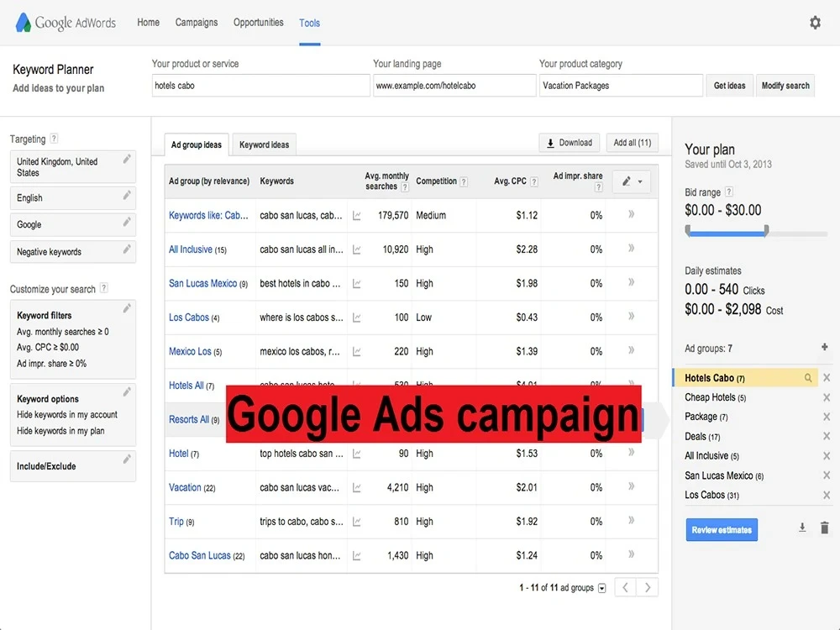The height and width of the screenshot is (630, 840).
Task: Open help for Bid range
Action: [729, 192]
